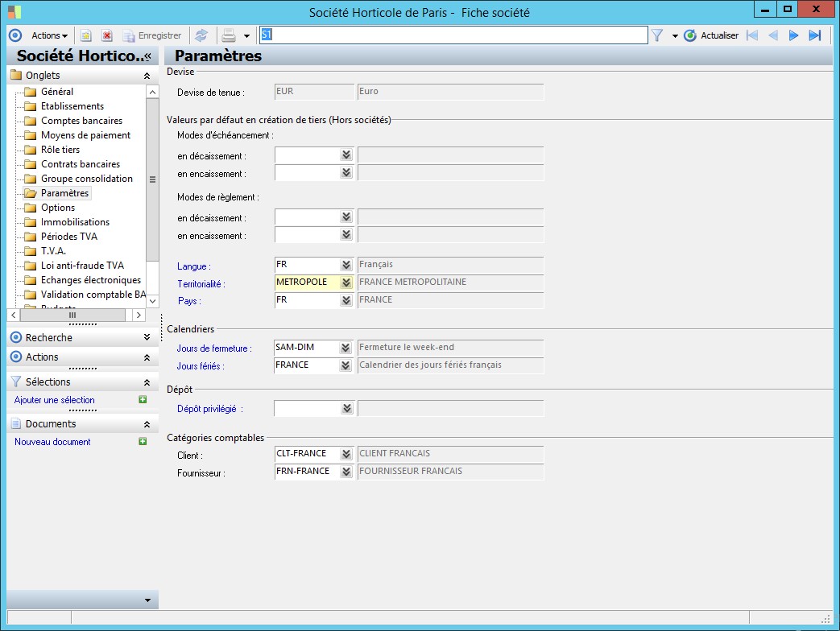
Task: Open Dépôt privilégié dropdown
Action: click(346, 408)
